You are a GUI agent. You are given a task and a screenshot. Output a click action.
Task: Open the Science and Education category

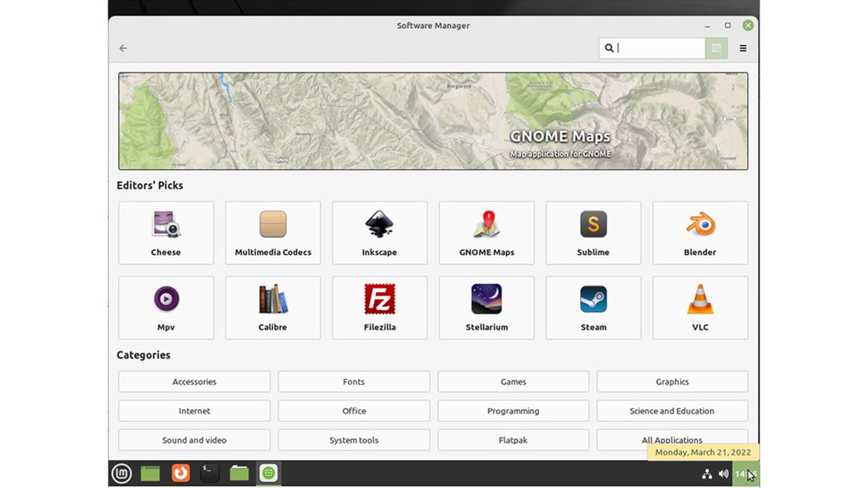click(672, 411)
